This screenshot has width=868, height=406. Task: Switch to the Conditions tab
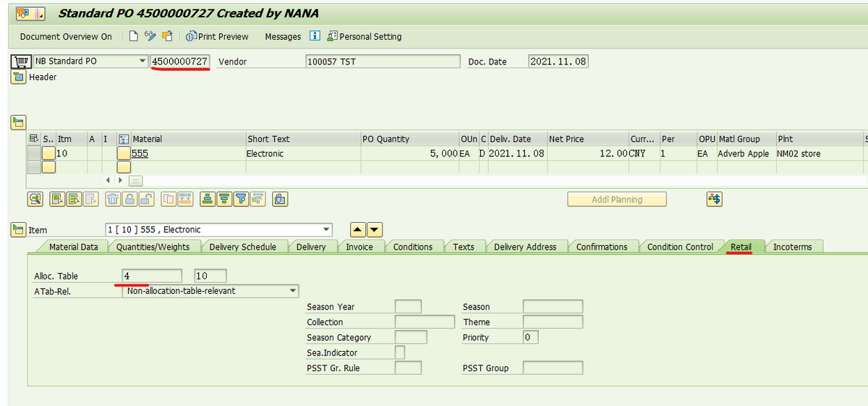click(x=413, y=247)
